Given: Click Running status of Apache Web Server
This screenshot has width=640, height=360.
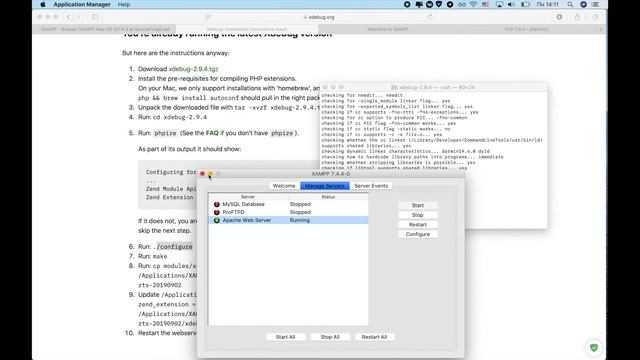Looking at the screenshot, I should click(300, 220).
